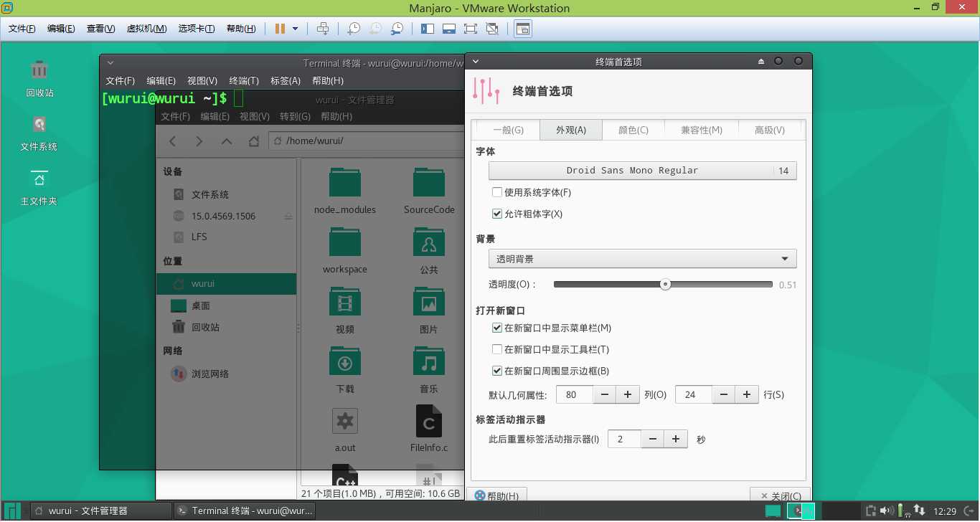This screenshot has width=980, height=522.
Task: Click the volume icon in system tray
Action: pos(887,511)
